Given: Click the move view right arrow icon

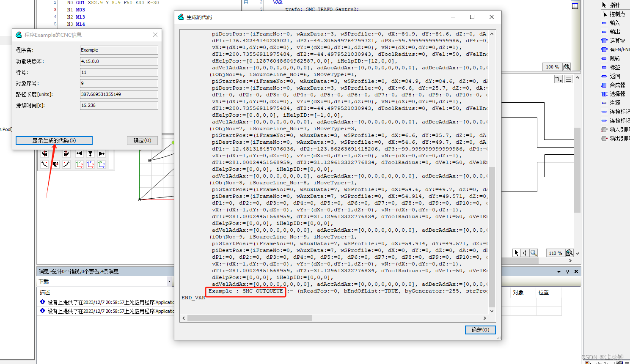Looking at the screenshot, I should pos(102,153).
